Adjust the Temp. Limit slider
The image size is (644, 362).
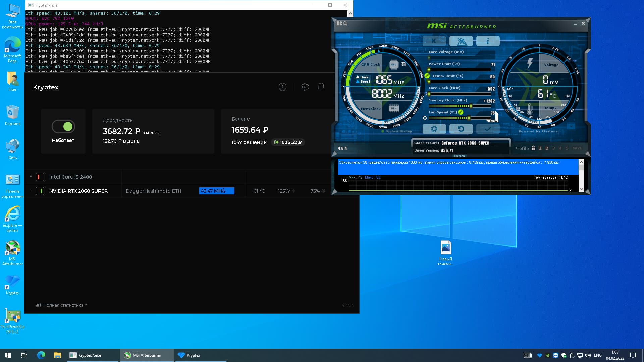coord(460,82)
